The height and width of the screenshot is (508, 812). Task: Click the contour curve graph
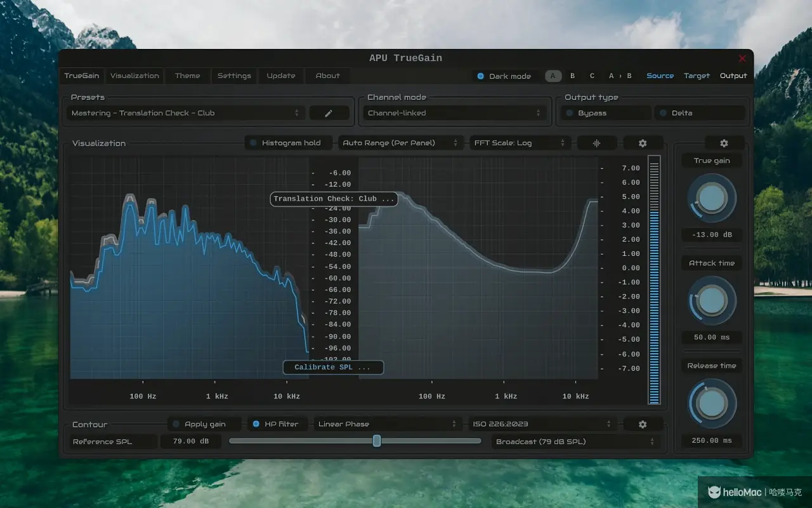[478, 268]
